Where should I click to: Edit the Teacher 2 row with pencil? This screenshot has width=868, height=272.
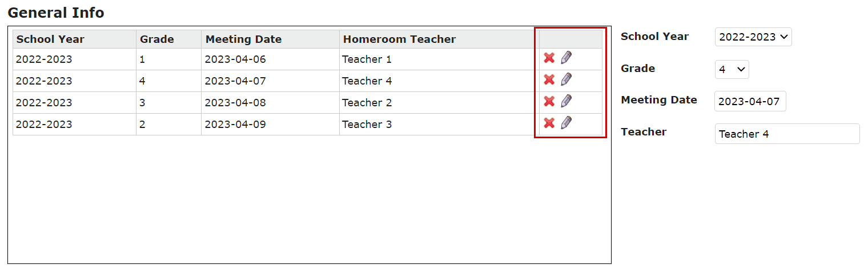(566, 101)
